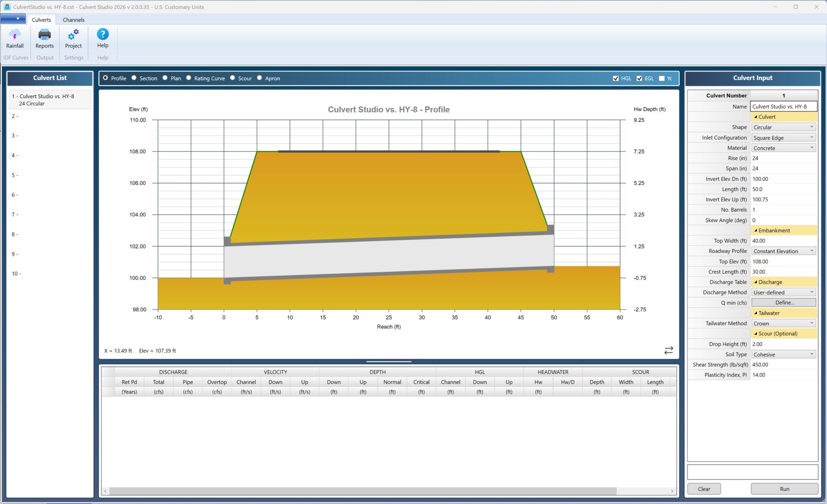Click the empty message box above Clear button
The image size is (827, 504).
tap(752, 472)
